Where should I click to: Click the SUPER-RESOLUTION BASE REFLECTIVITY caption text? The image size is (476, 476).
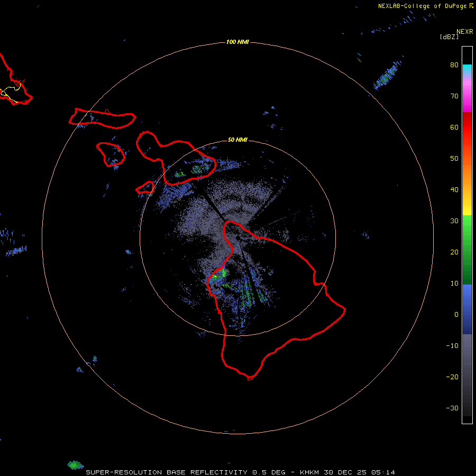[x=167, y=472]
